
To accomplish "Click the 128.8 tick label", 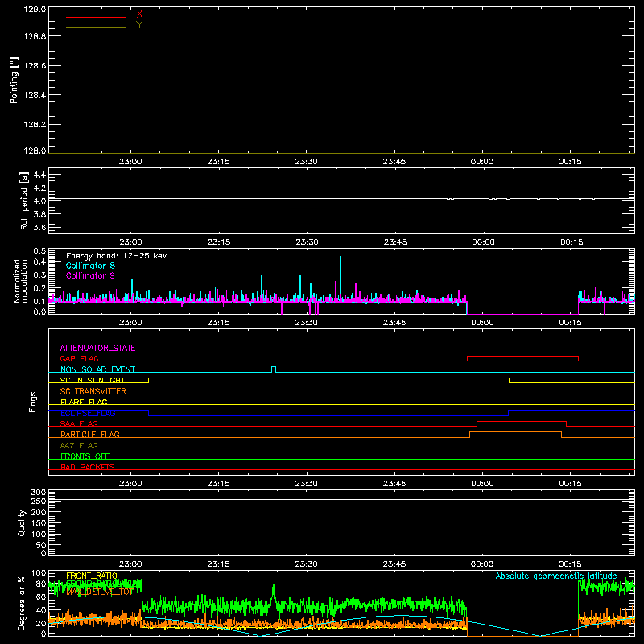I will click(x=35, y=36).
